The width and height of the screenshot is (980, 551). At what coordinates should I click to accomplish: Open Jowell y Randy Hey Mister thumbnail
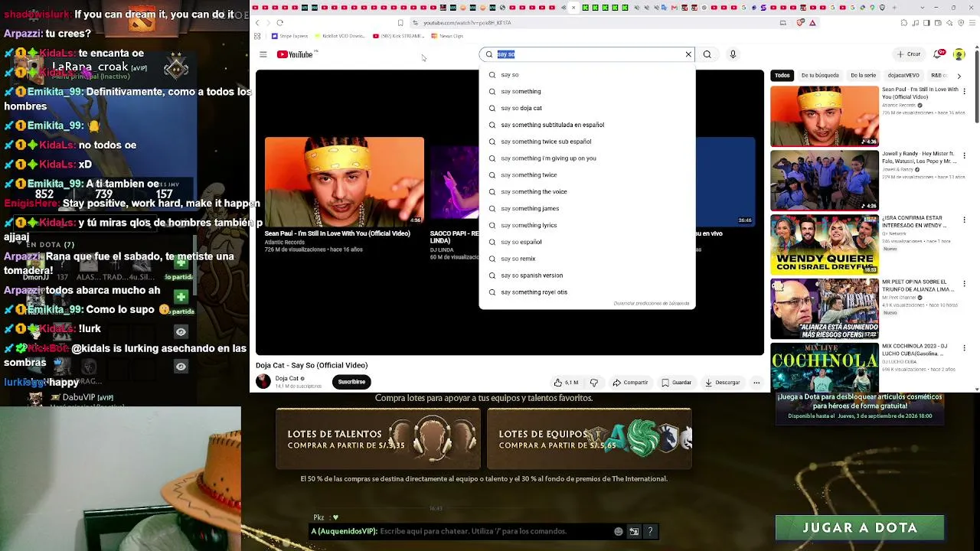[825, 181]
